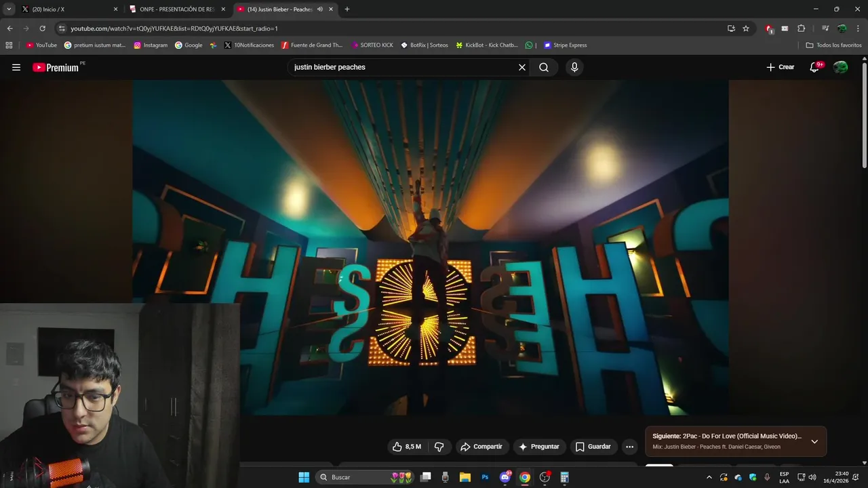Open the Stripe Express bookmark

tap(565, 45)
